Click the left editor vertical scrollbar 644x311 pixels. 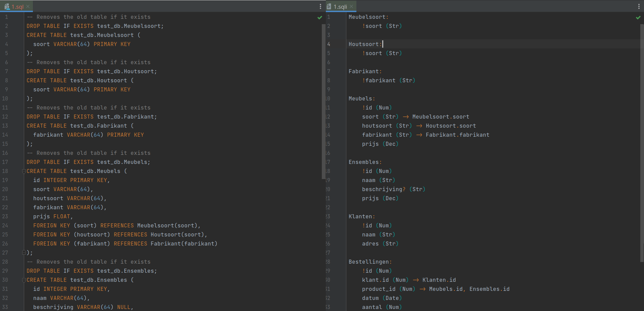pyautogui.click(x=324, y=101)
